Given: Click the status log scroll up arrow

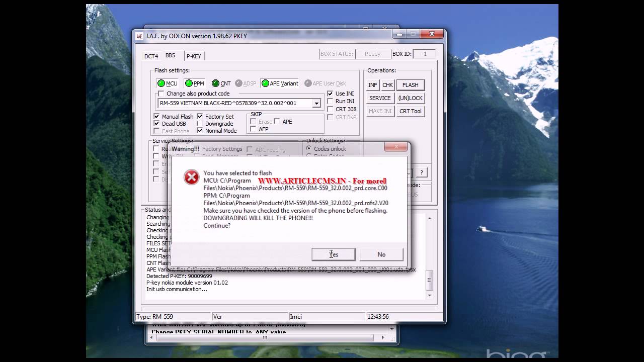Looking at the screenshot, I should [429, 218].
